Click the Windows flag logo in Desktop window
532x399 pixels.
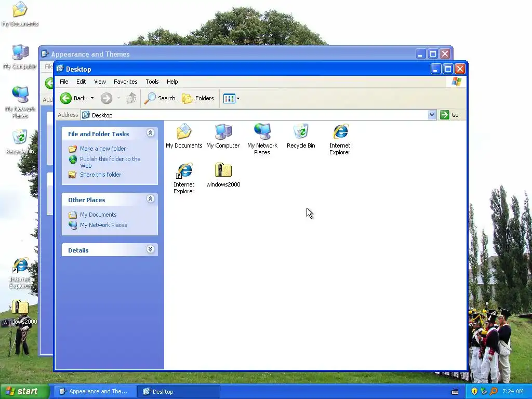(x=456, y=82)
